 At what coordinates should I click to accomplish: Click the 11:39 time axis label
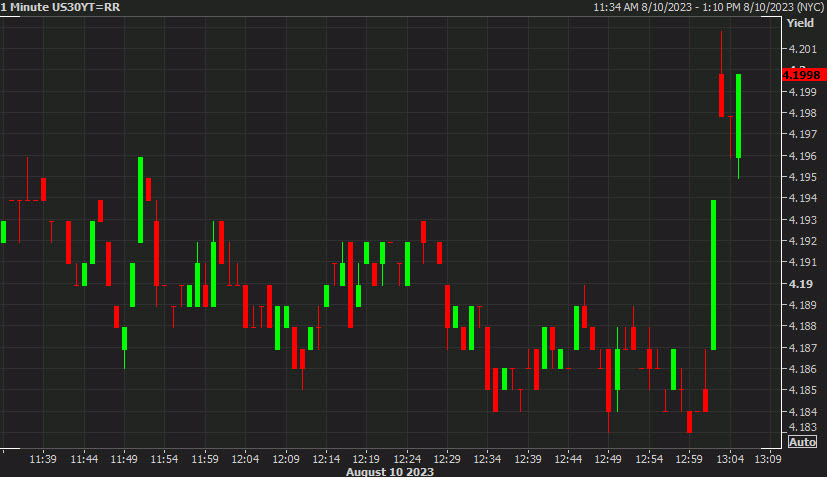click(x=43, y=459)
